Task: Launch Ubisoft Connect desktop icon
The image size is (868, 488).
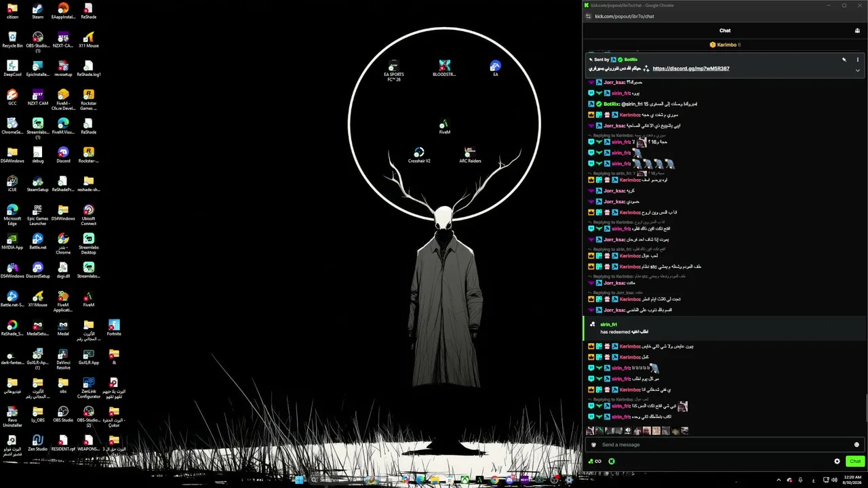Action: pos(88,215)
